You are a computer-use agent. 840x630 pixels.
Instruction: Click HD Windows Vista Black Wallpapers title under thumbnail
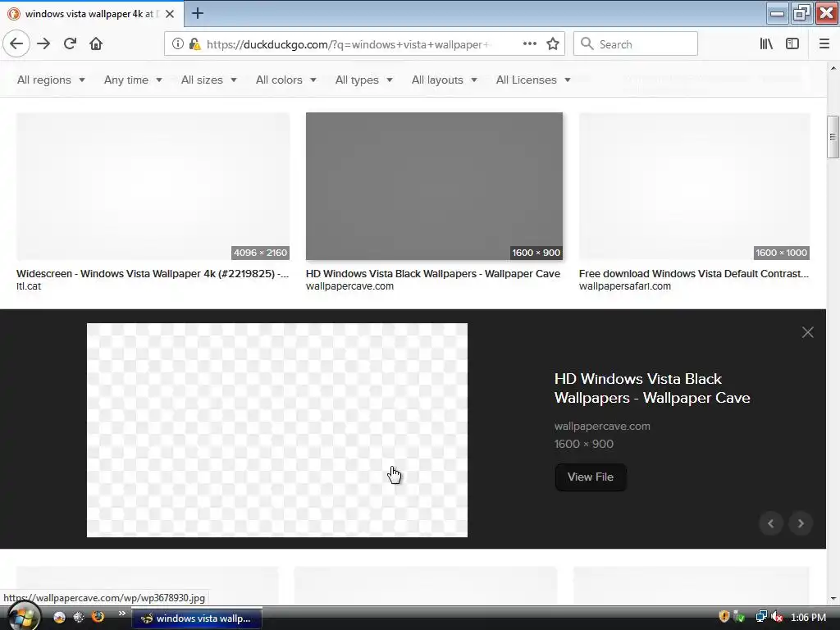tap(433, 274)
